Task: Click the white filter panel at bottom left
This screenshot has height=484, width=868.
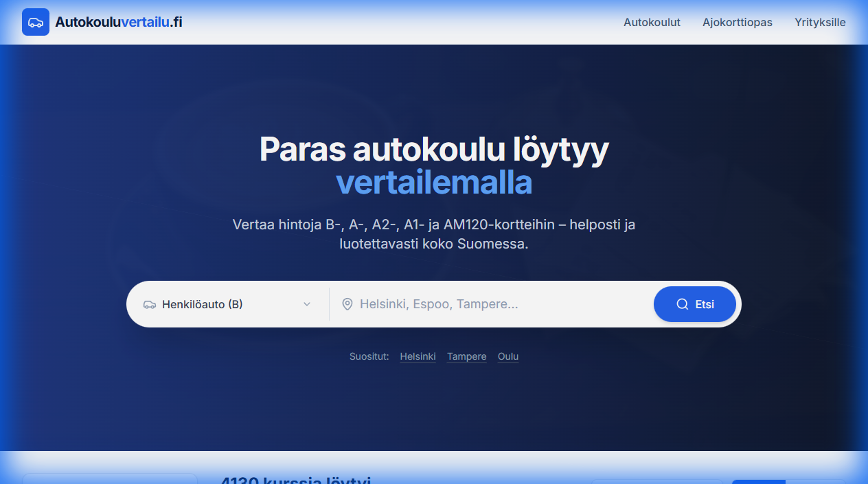Action: pyautogui.click(x=109, y=479)
